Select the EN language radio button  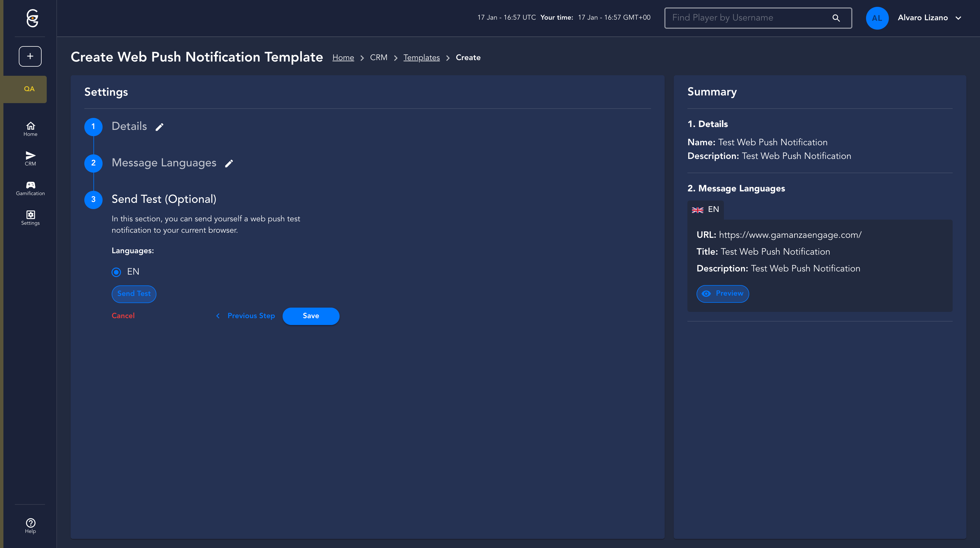pos(117,272)
